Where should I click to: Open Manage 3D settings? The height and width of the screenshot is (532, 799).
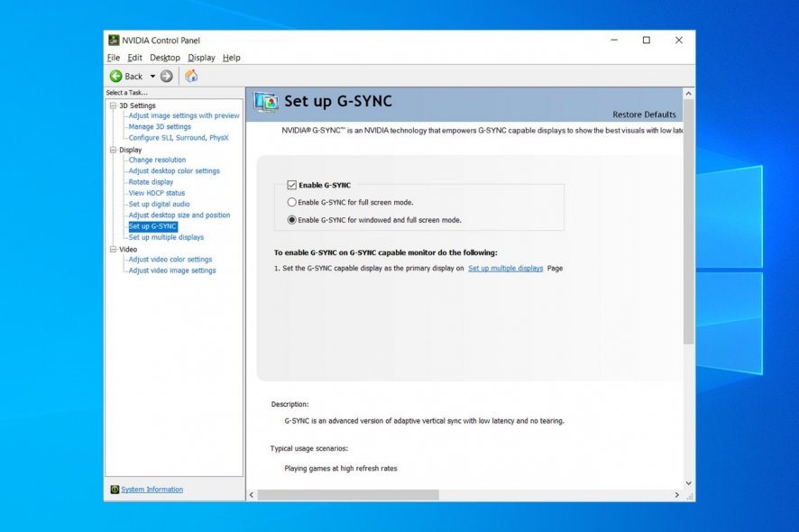tap(160, 127)
